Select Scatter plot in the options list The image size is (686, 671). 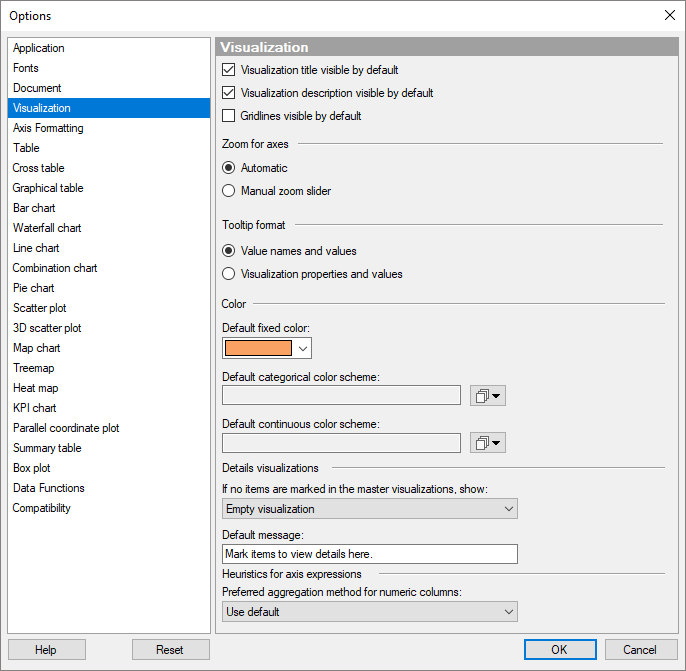tap(40, 308)
